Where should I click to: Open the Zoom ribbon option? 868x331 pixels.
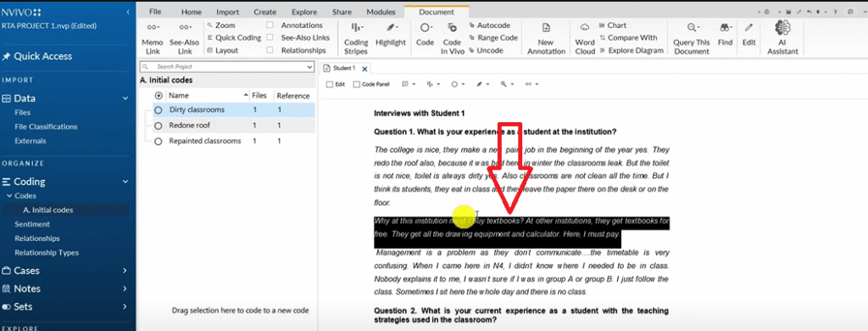tap(221, 25)
